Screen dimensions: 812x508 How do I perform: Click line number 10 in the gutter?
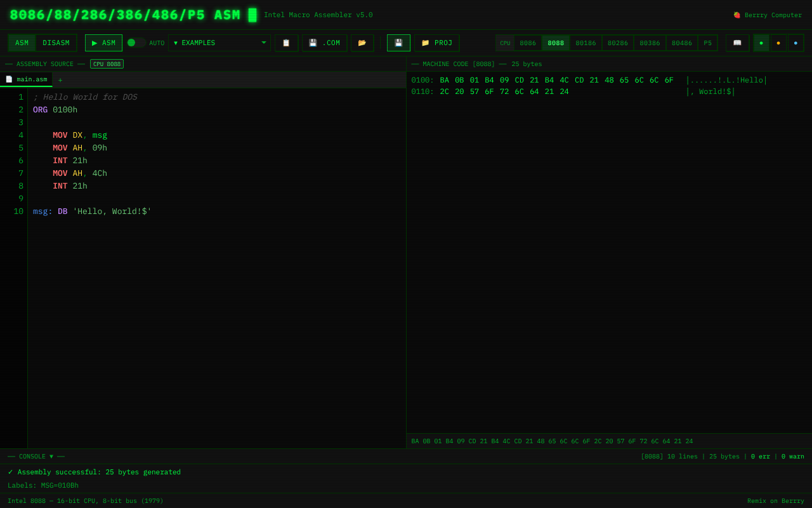click(x=18, y=211)
